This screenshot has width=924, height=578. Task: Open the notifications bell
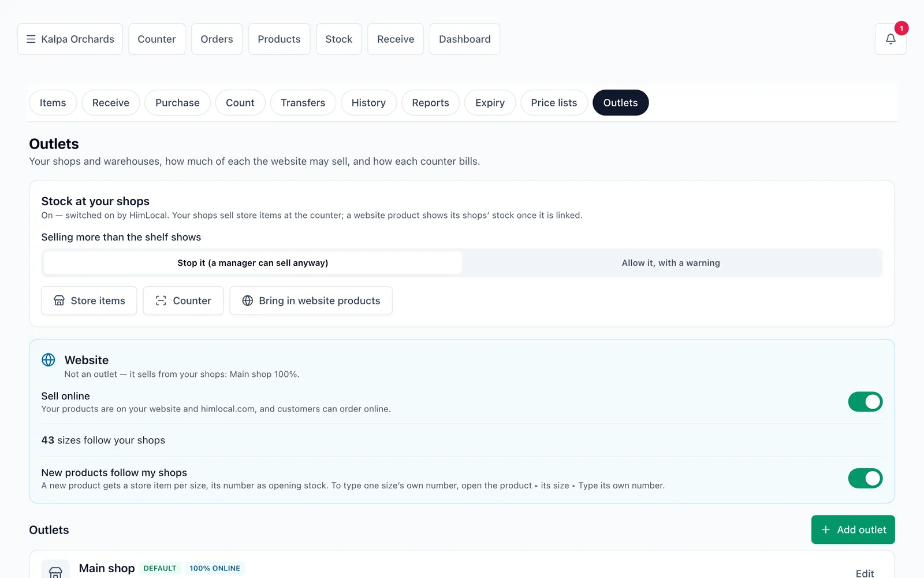[891, 39]
